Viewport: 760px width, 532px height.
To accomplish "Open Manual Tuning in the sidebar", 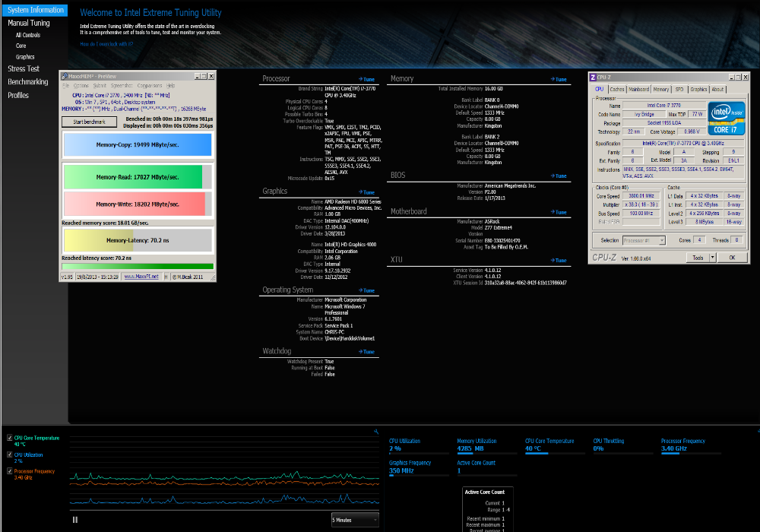I will click(x=29, y=23).
